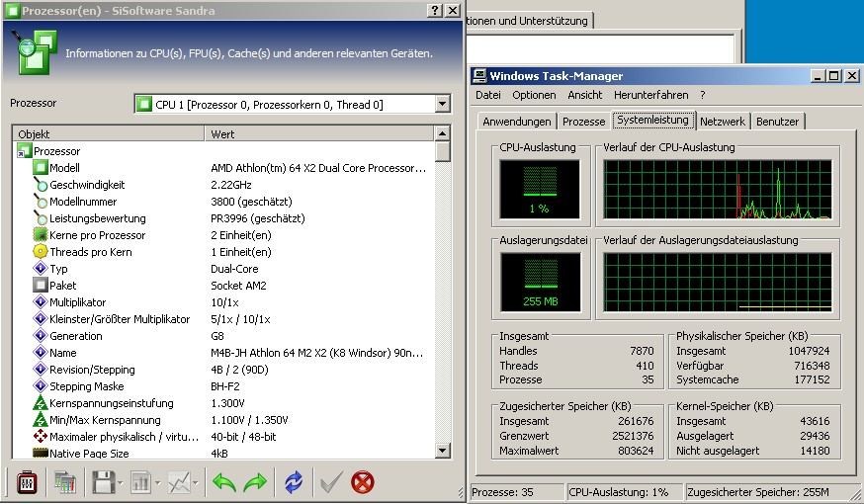Click the Wert column header
This screenshot has height=504, width=864.
[319, 133]
